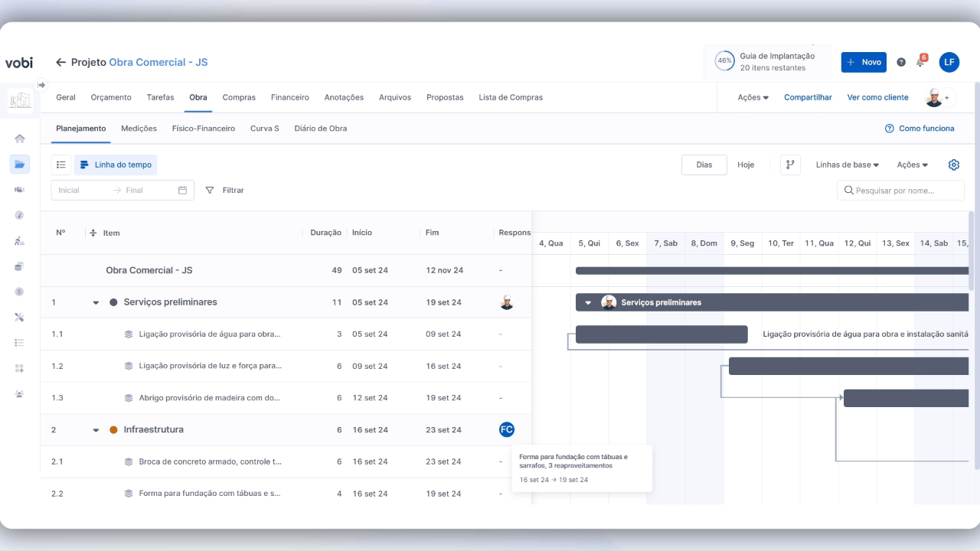Open the Lista de Compras tab
Screen dimensions: 980x551
tap(511, 97)
